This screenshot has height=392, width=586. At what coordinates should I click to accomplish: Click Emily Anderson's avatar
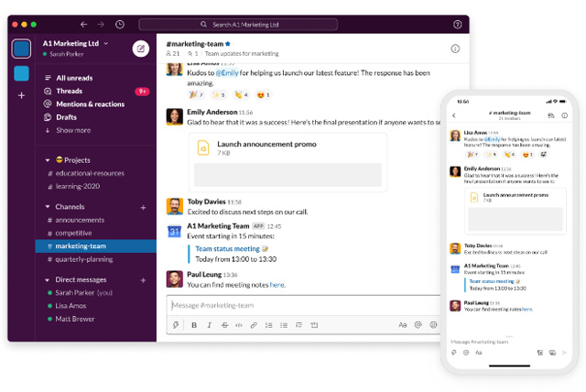pos(175,116)
